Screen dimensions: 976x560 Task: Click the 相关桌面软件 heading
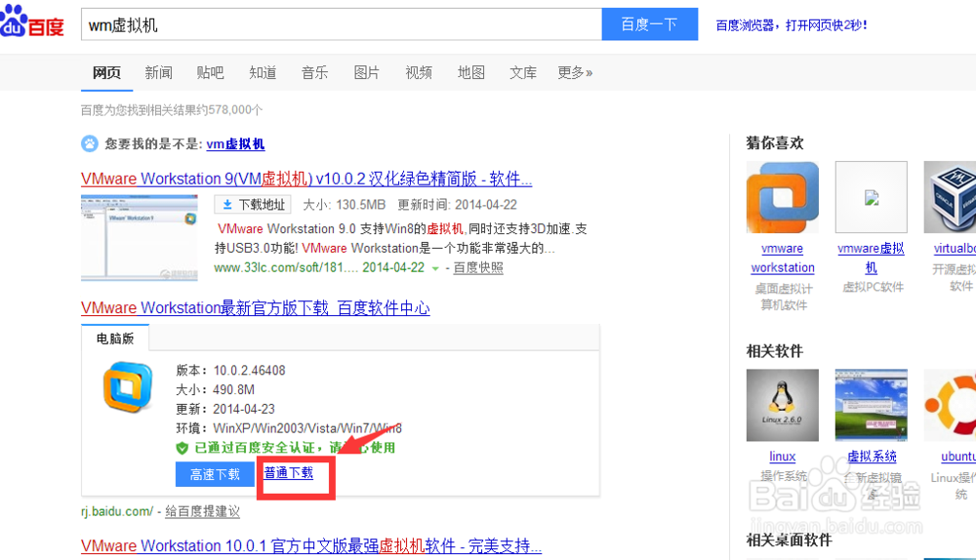[x=790, y=540]
